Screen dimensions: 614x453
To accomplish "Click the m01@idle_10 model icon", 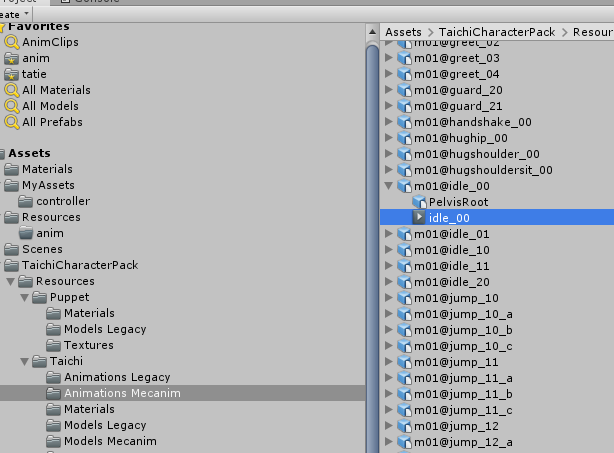I will [405, 250].
